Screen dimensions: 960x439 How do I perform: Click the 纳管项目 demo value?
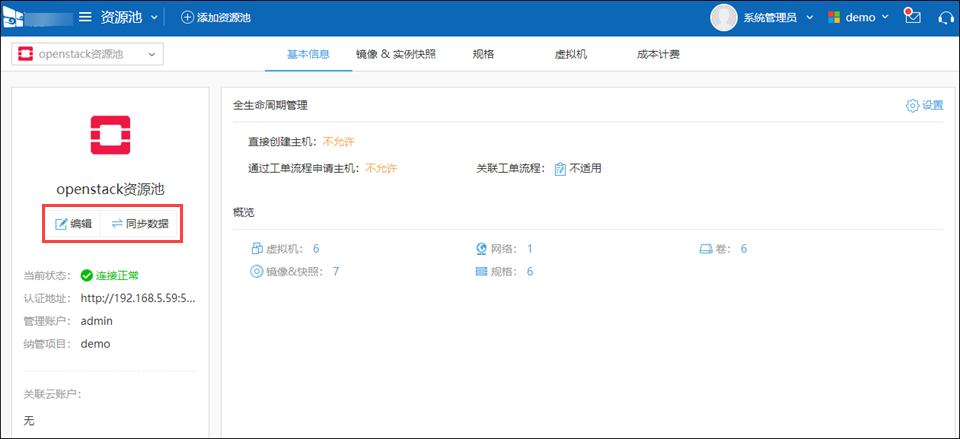(x=95, y=344)
